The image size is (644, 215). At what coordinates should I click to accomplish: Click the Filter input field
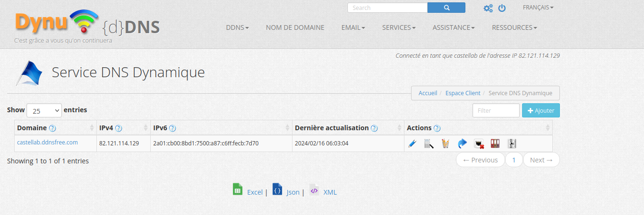496,110
